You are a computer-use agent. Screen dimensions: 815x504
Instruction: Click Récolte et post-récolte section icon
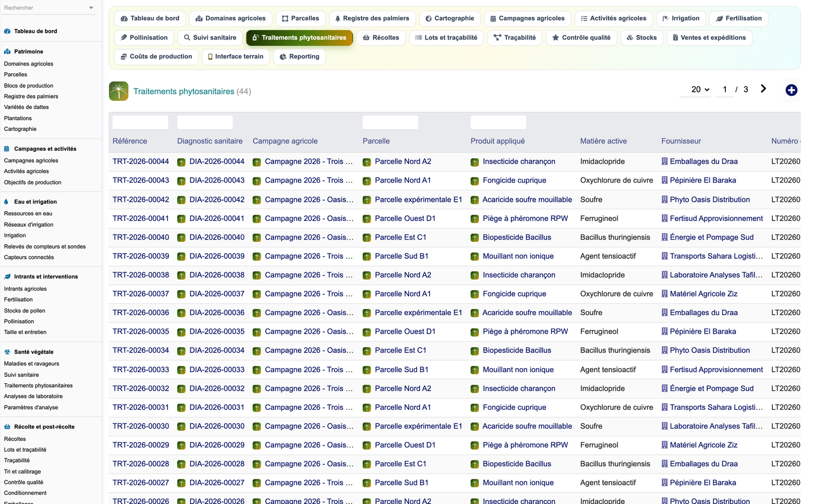[7, 427]
